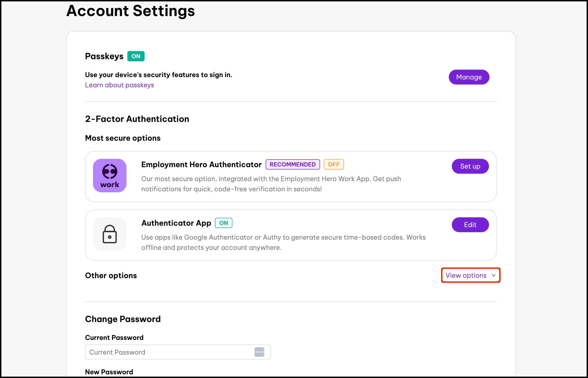Click the Change Password section heading

[x=123, y=319]
